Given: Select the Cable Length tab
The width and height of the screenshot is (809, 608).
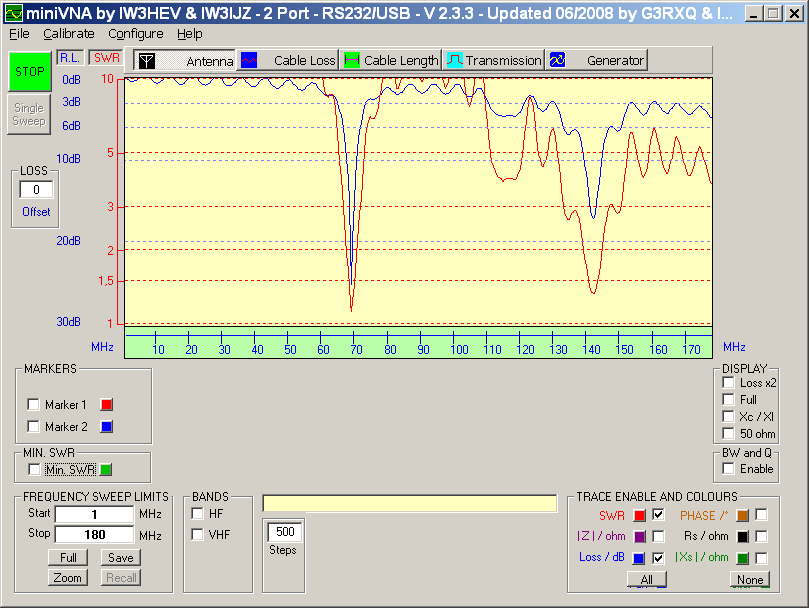Looking at the screenshot, I should 390,60.
